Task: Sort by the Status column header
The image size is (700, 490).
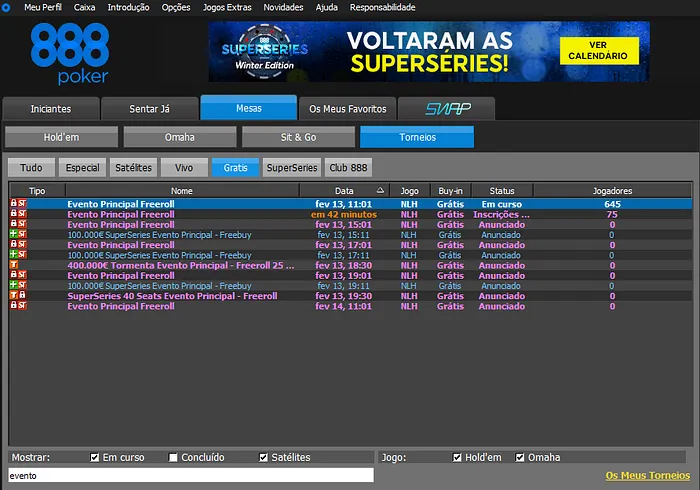Action: tap(502, 191)
